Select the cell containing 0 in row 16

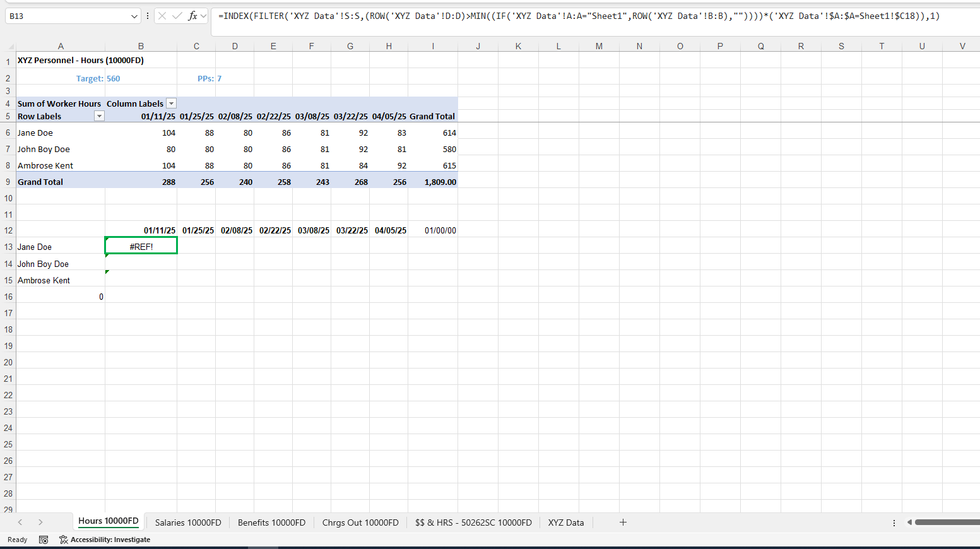coord(61,297)
